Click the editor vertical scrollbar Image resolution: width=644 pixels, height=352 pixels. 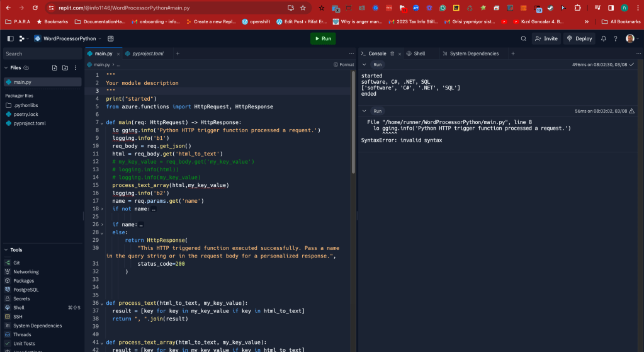pos(353,122)
